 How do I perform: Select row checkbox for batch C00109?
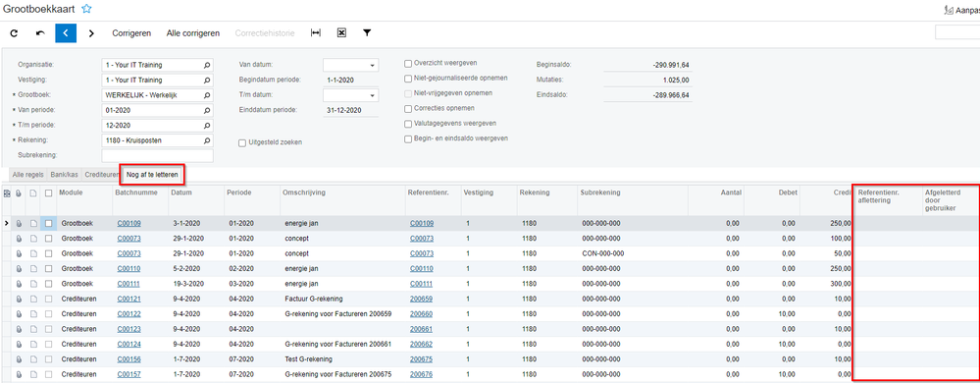click(48, 224)
